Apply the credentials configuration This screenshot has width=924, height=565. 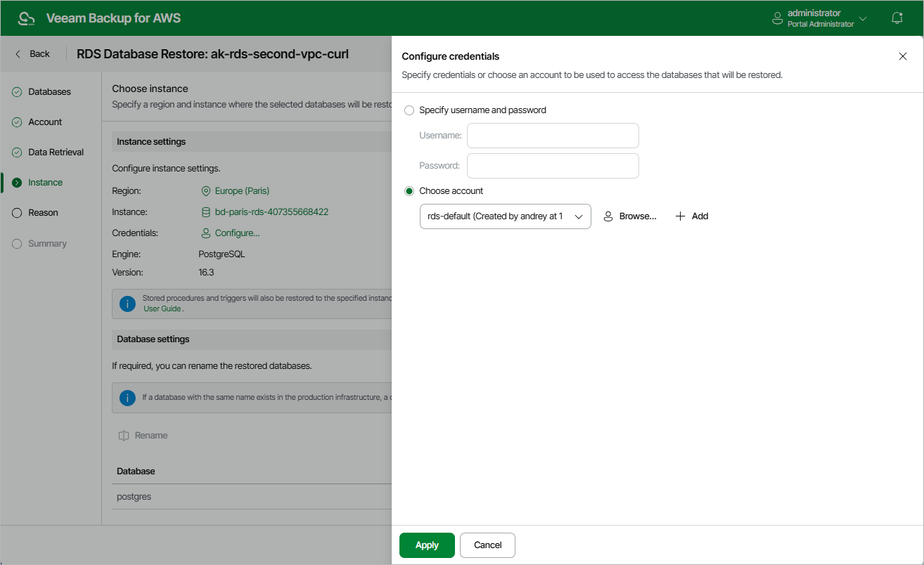427,545
